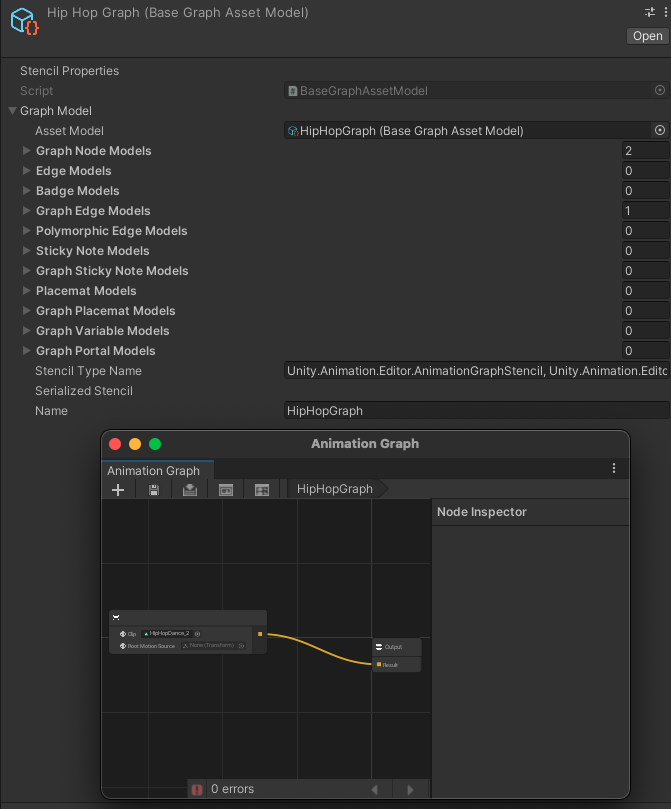The width and height of the screenshot is (671, 809).
Task: Expand Edge Models list
Action: coord(27,170)
